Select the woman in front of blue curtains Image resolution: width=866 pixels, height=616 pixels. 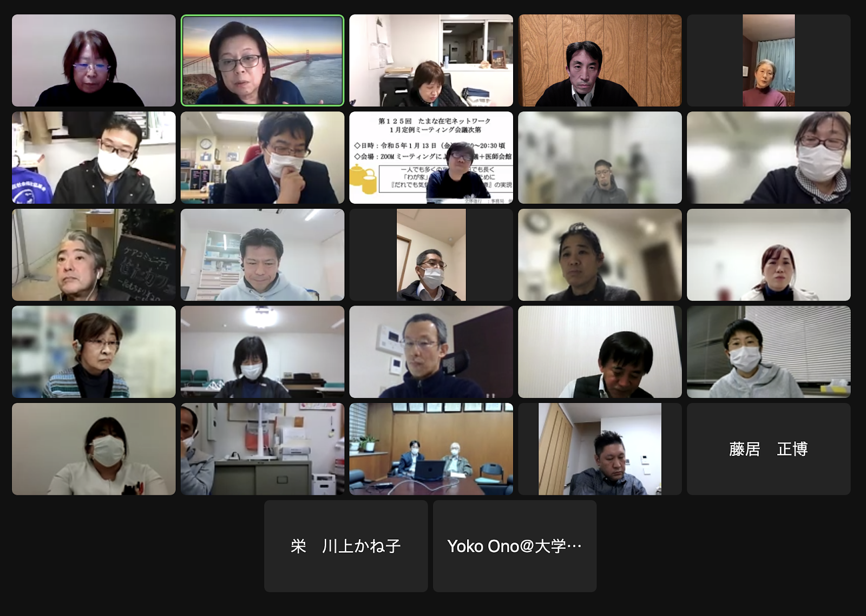click(769, 60)
